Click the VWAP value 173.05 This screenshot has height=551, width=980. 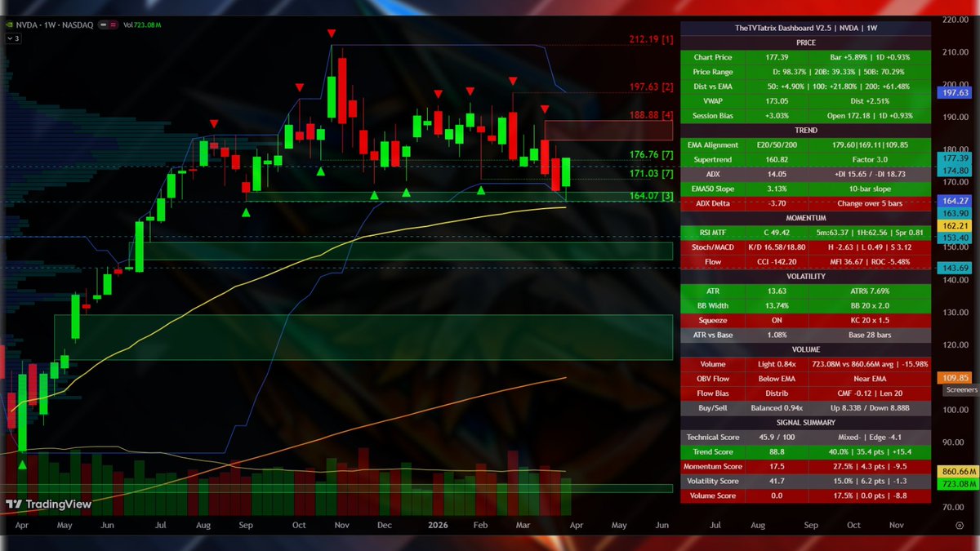777,101
